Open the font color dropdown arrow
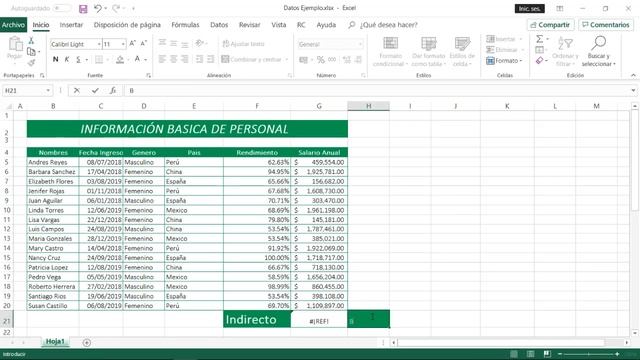The image size is (640, 360). 146,60
